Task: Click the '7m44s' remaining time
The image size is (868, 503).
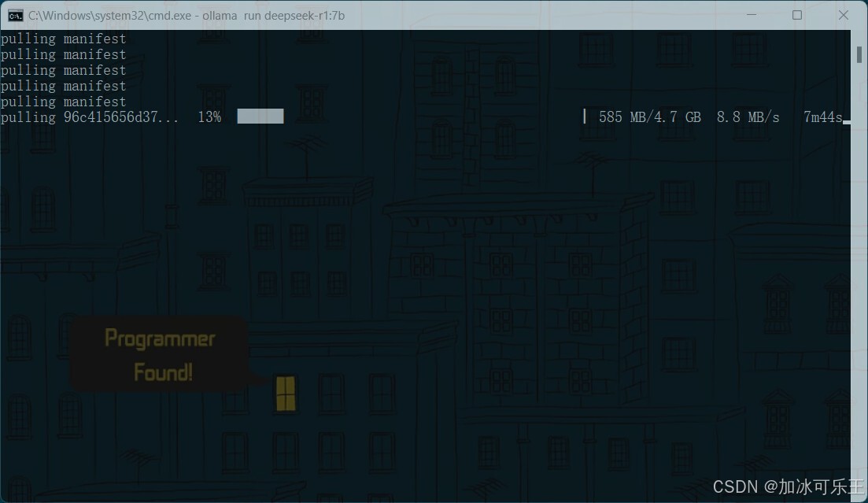Action: click(x=822, y=117)
